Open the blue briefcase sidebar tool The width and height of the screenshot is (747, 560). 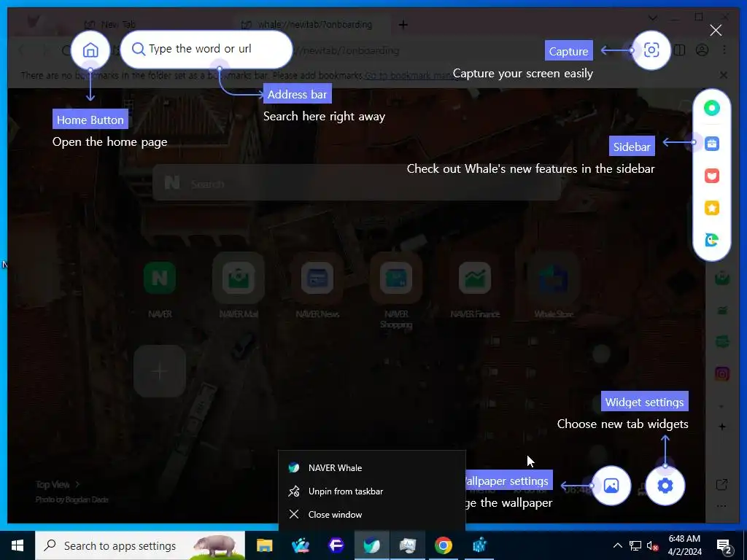(x=712, y=144)
